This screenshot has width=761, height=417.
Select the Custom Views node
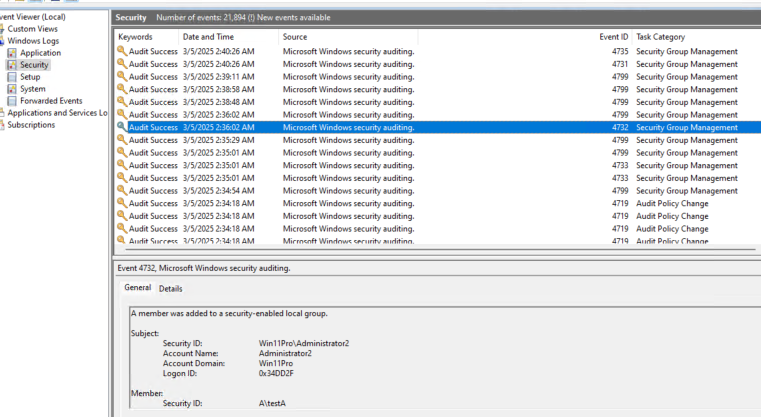tap(33, 29)
